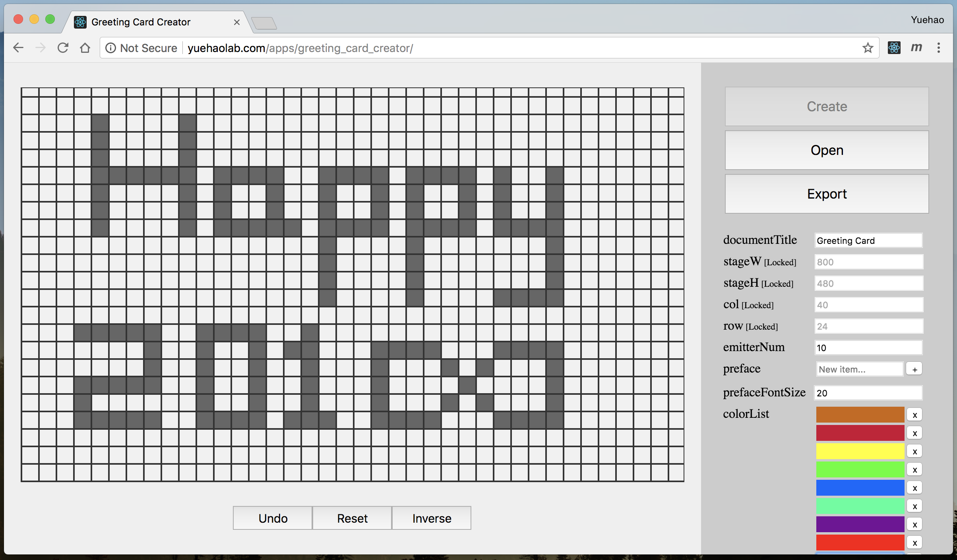Open Chrome three-dot menu

(938, 48)
